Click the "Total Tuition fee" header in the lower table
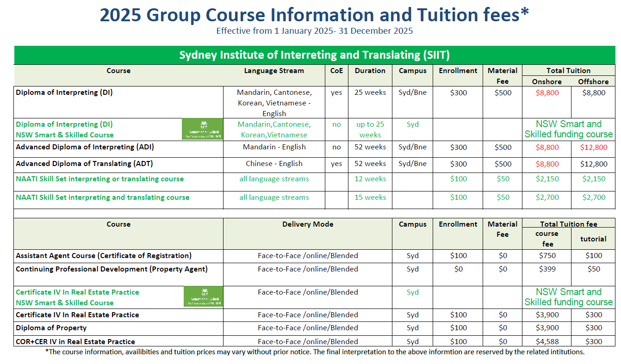This screenshot has width=621, height=364. click(568, 224)
